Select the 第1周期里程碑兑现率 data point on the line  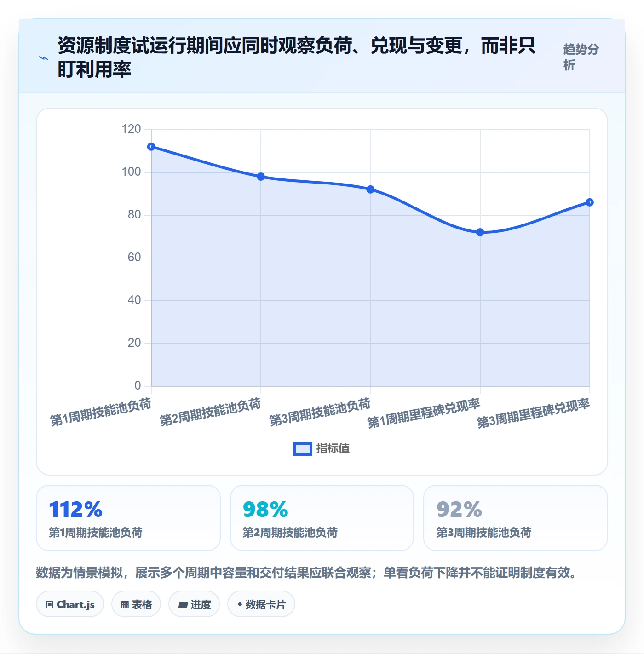click(x=480, y=232)
